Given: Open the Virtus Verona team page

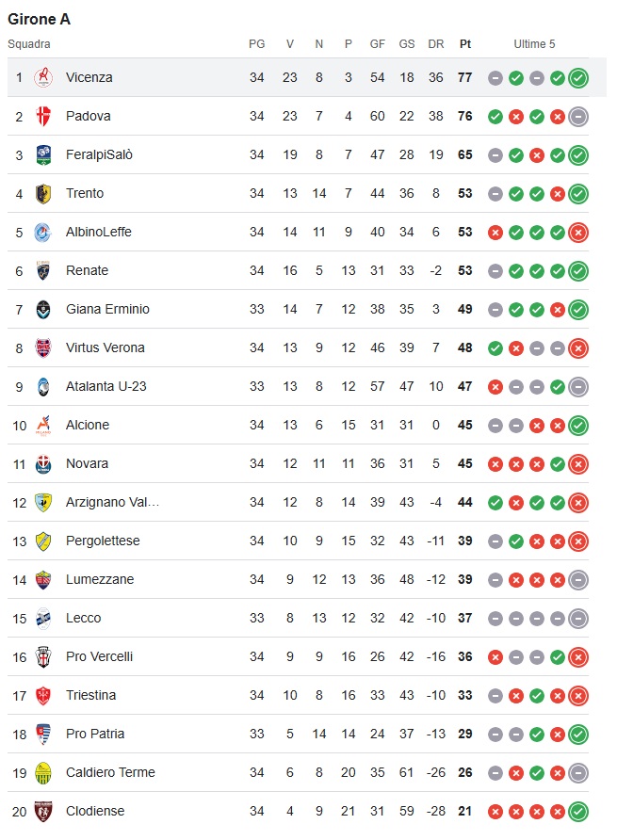Looking at the screenshot, I should click(106, 347).
